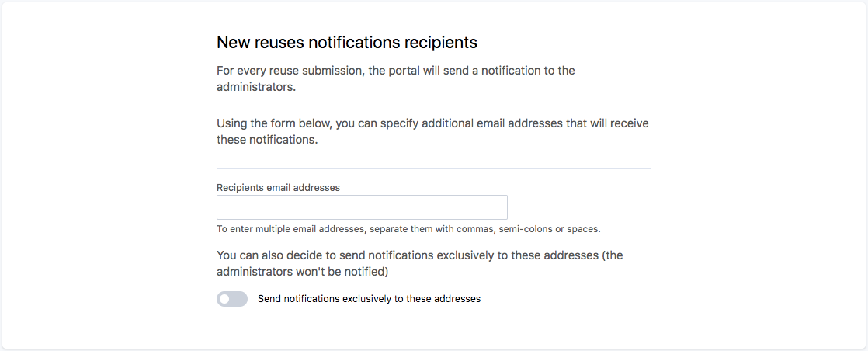The height and width of the screenshot is (351, 868).
Task: Click the horizontal divider line above the form
Action: click(x=433, y=168)
